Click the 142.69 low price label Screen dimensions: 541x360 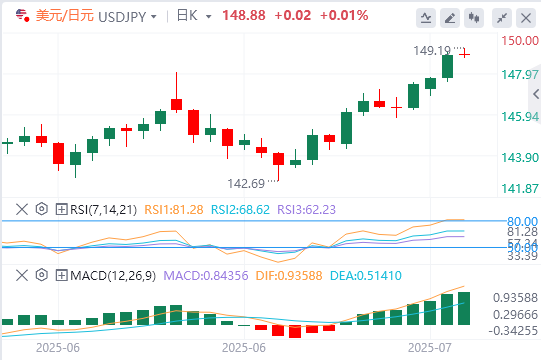(246, 184)
